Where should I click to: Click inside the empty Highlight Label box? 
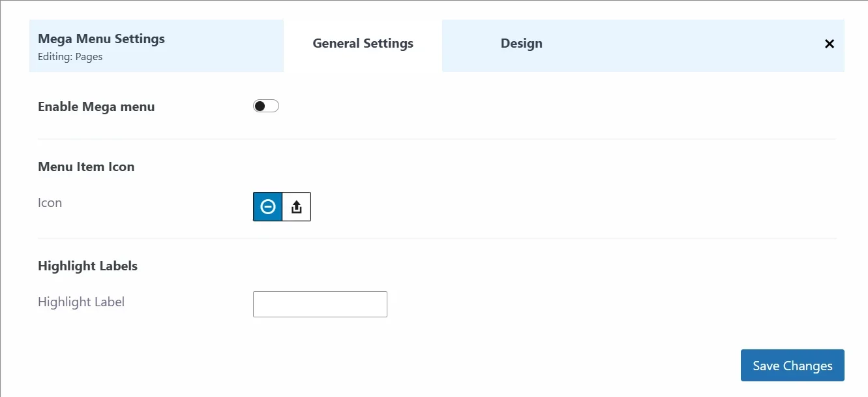coord(320,304)
